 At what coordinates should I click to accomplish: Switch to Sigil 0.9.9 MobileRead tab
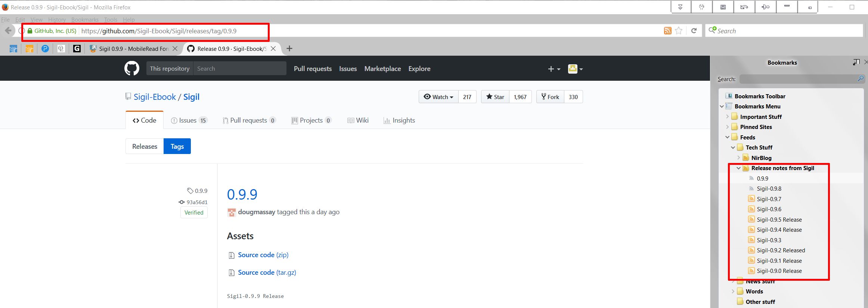[x=134, y=49]
